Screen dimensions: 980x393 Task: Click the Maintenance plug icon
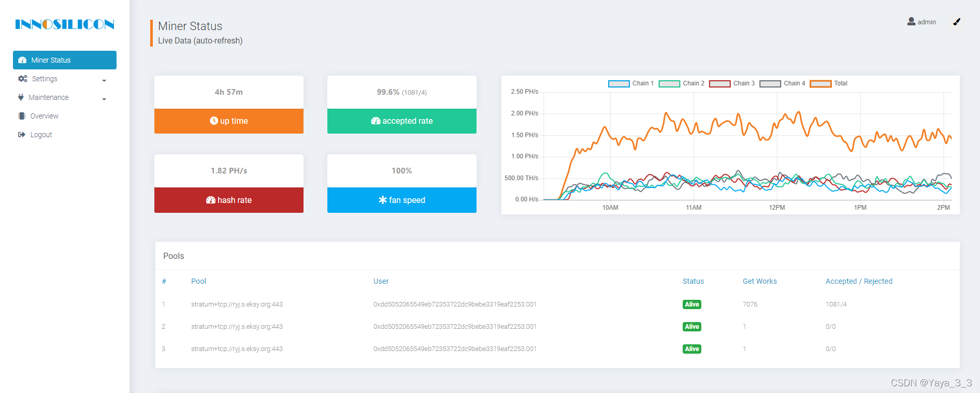point(21,97)
